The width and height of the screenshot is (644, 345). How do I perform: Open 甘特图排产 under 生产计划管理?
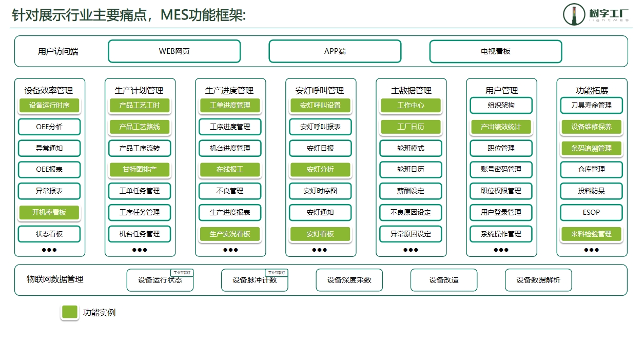tap(140, 170)
